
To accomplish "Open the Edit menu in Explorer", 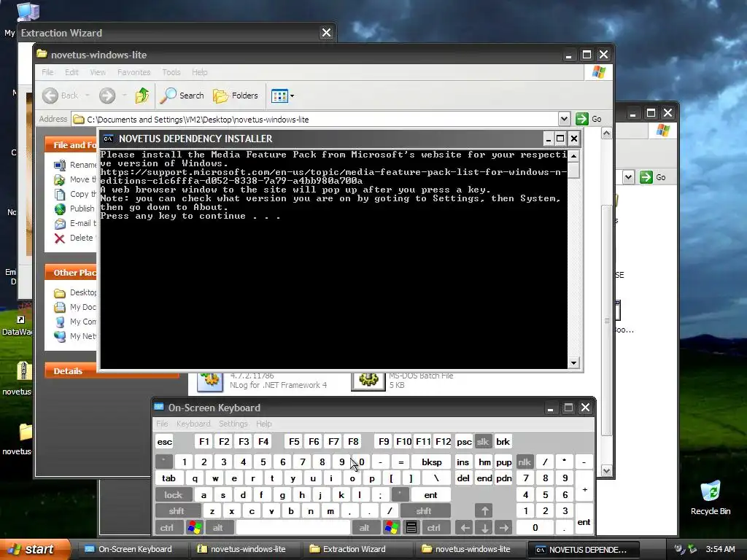I will pyautogui.click(x=71, y=72).
